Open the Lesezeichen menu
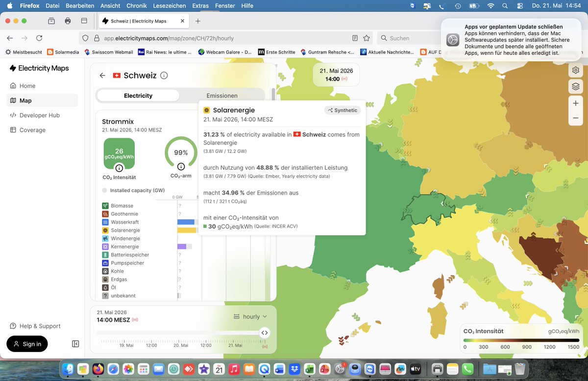Screen dimensions: 588x381 (x=170, y=6)
